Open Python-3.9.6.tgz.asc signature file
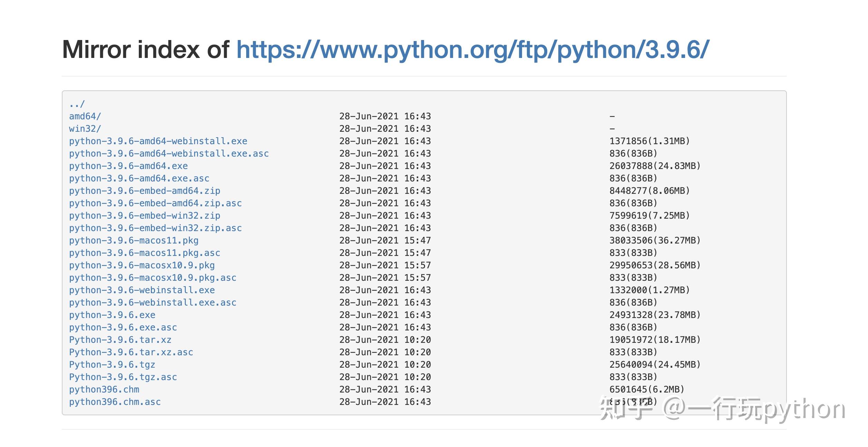Viewport: 868px width, 447px height. [x=123, y=377]
